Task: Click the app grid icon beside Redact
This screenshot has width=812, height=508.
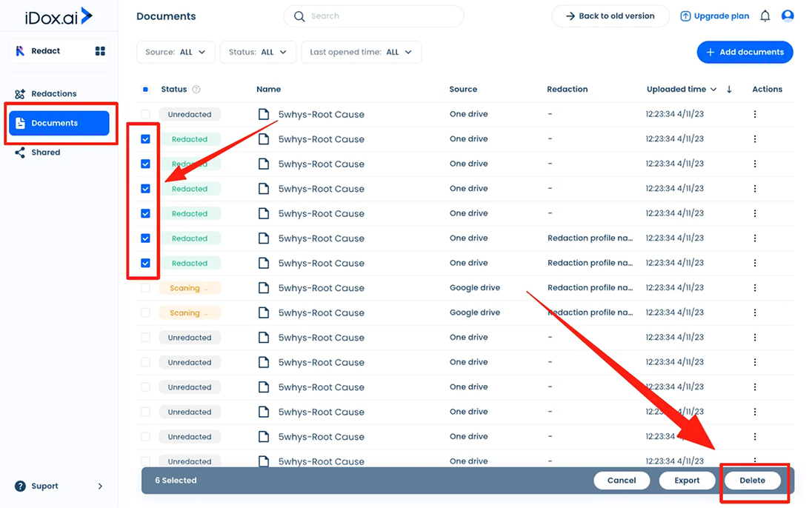Action: [x=100, y=51]
